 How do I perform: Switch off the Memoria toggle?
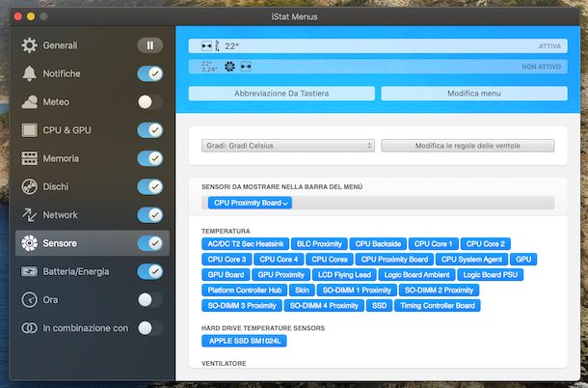click(150, 158)
